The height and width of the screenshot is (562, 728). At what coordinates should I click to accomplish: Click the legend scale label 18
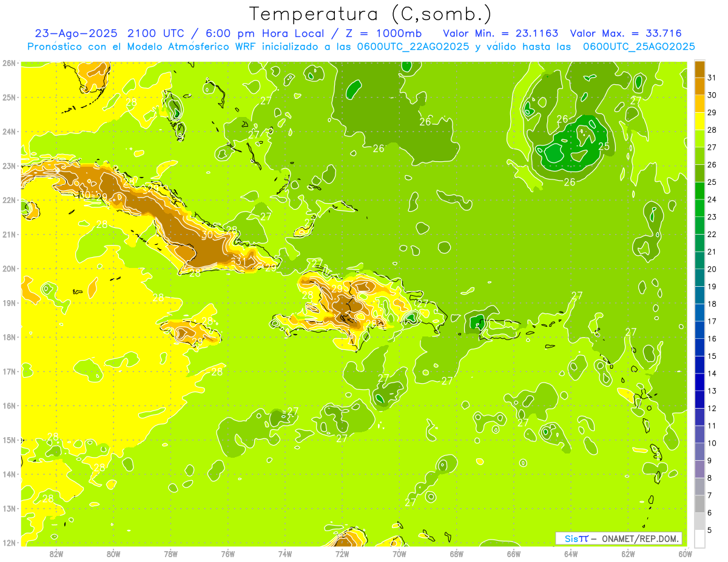tap(712, 304)
